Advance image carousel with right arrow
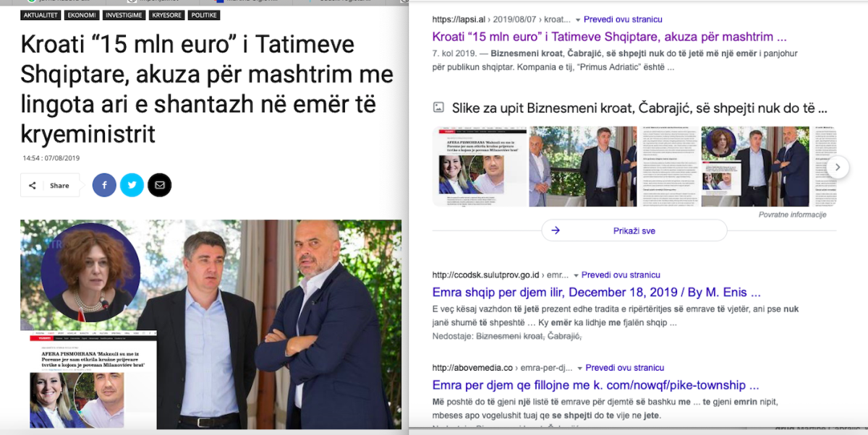 pyautogui.click(x=838, y=167)
